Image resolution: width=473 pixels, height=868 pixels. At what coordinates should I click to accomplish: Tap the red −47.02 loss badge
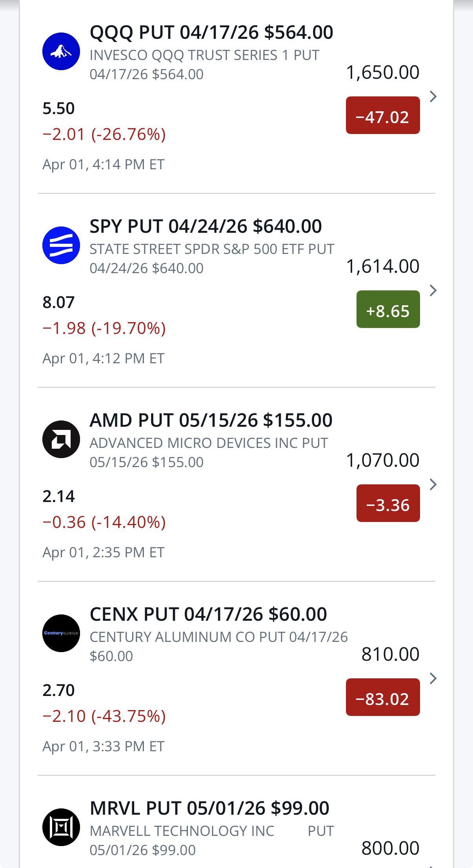click(x=383, y=116)
